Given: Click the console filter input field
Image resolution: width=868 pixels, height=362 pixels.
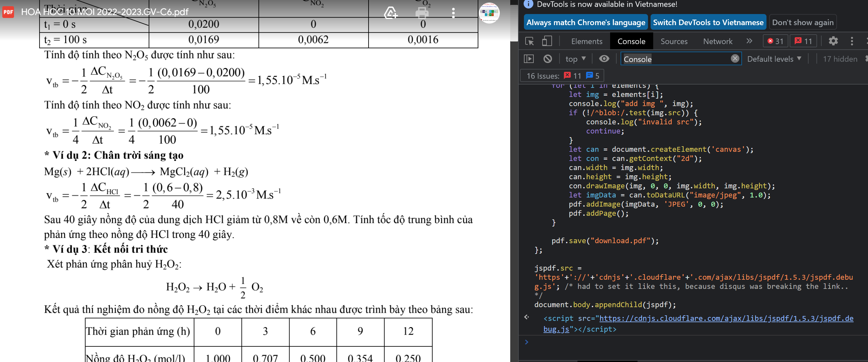Looking at the screenshot, I should tap(674, 59).
